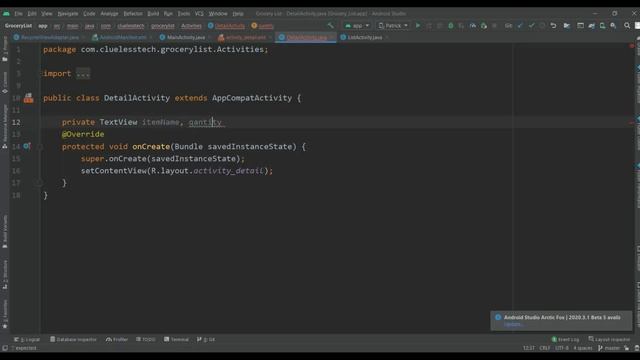
Task: Open the File menu
Action: click(19, 13)
